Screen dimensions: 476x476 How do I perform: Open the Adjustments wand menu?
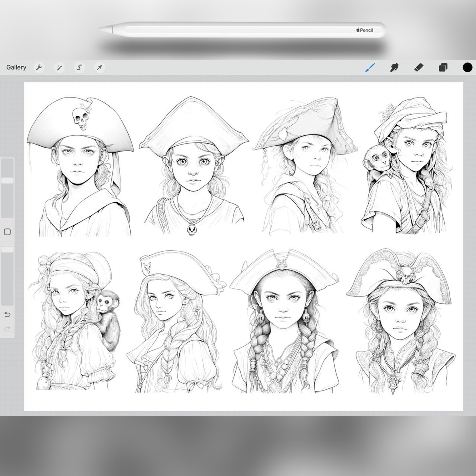click(60, 67)
